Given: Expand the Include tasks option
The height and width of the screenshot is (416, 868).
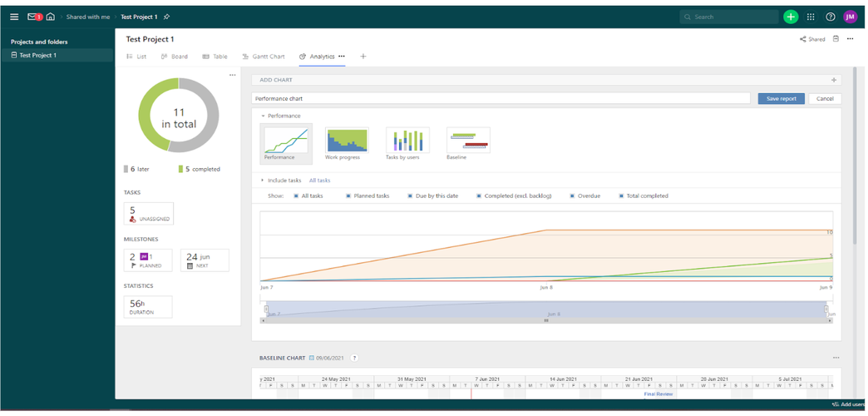Looking at the screenshot, I should pyautogui.click(x=263, y=180).
